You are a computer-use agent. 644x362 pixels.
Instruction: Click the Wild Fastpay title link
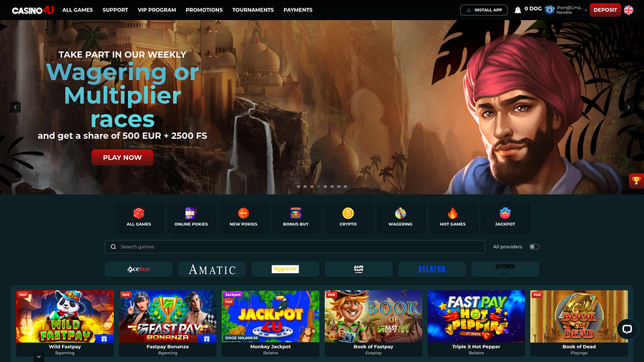[65, 346]
